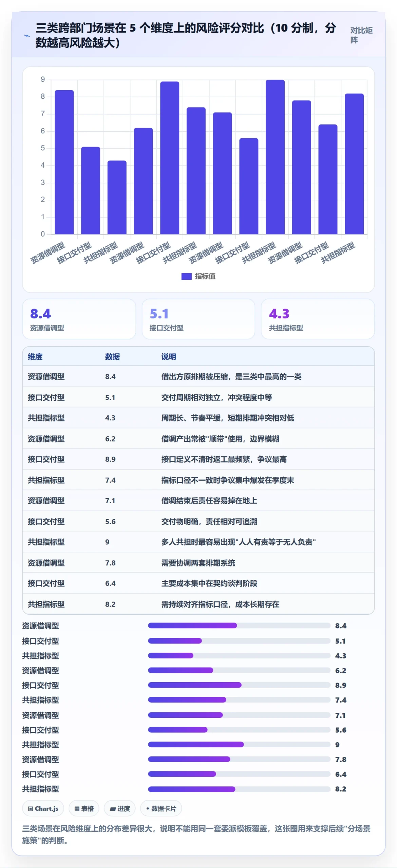This screenshot has height=868, width=397.
Task: Click the 维度 column header
Action: 35,357
